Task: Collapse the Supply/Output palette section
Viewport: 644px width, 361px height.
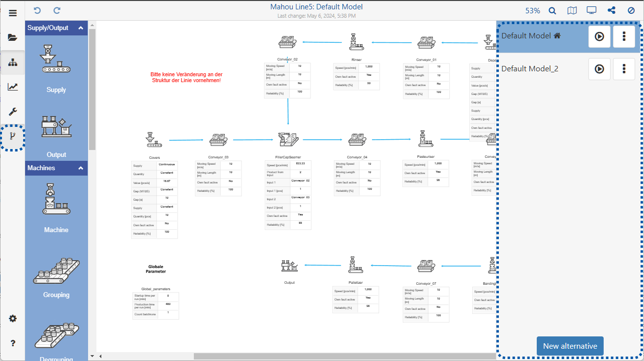Action: pyautogui.click(x=80, y=28)
